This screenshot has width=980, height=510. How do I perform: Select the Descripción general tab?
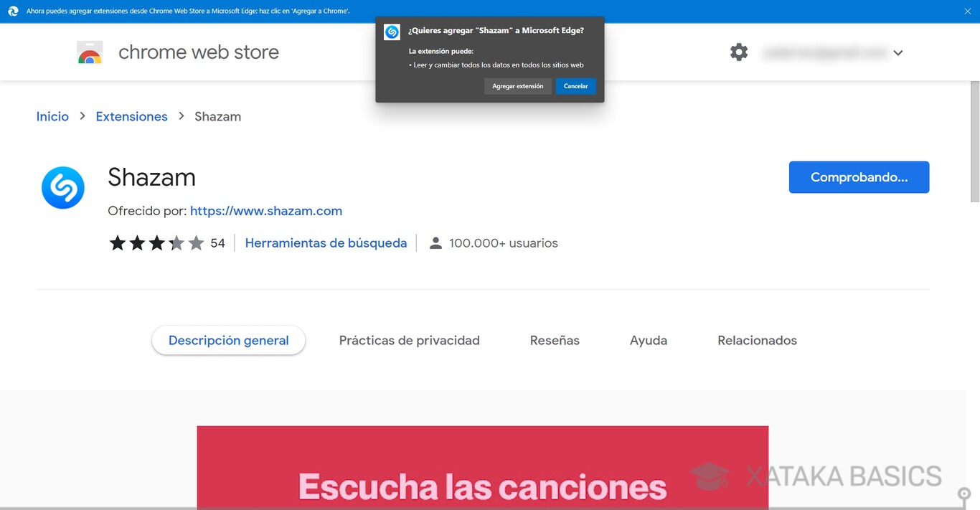coord(228,340)
